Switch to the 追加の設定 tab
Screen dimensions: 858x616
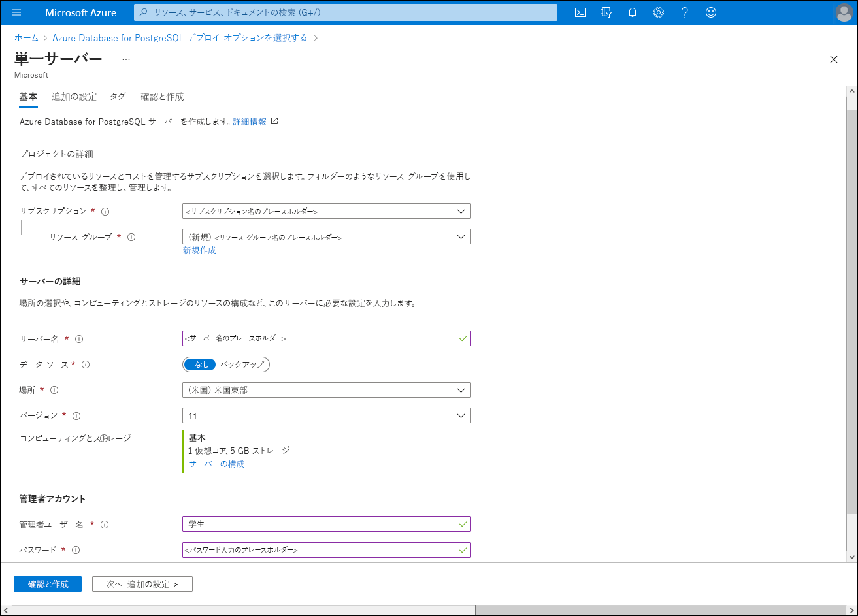pos(74,97)
